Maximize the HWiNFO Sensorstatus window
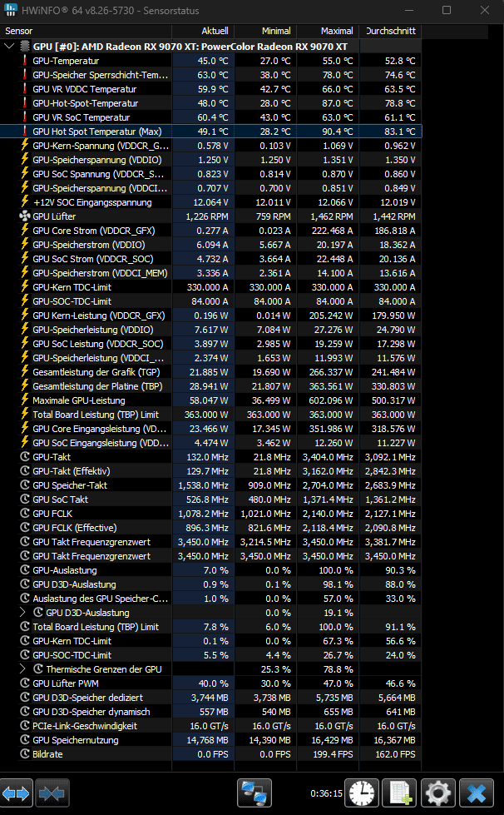Screen dimensions: 504x815 click(x=447, y=10)
